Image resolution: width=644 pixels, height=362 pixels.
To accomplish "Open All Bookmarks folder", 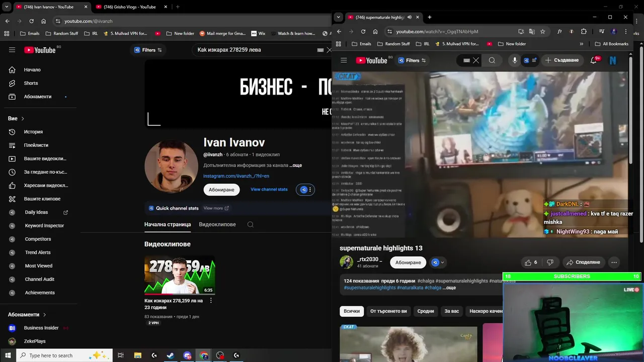I will [x=612, y=44].
